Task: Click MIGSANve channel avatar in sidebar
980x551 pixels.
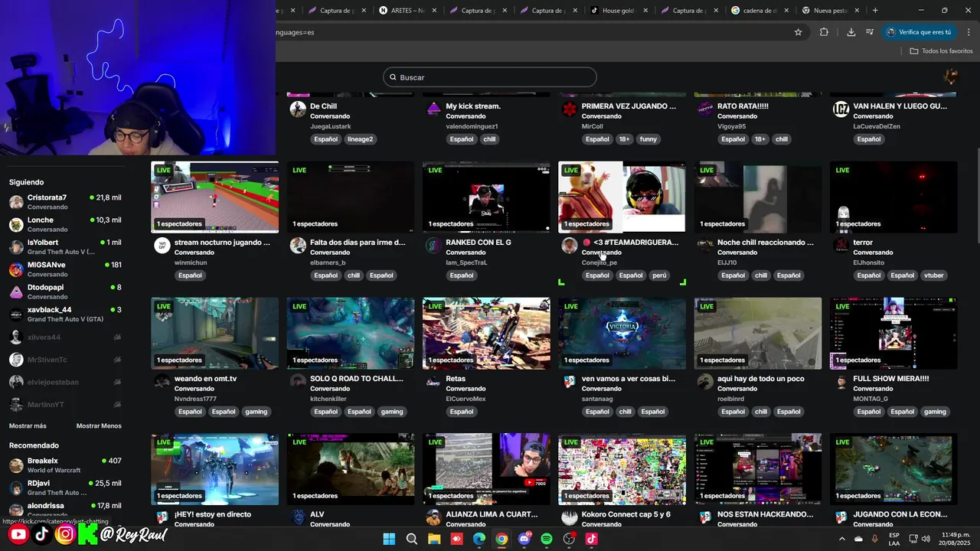Action: point(16,269)
